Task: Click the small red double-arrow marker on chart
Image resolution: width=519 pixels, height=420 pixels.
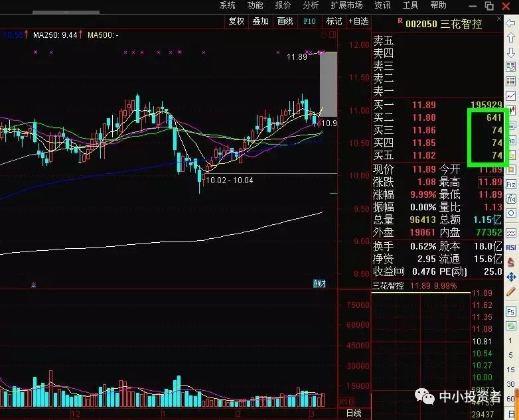Action: click(33, 285)
